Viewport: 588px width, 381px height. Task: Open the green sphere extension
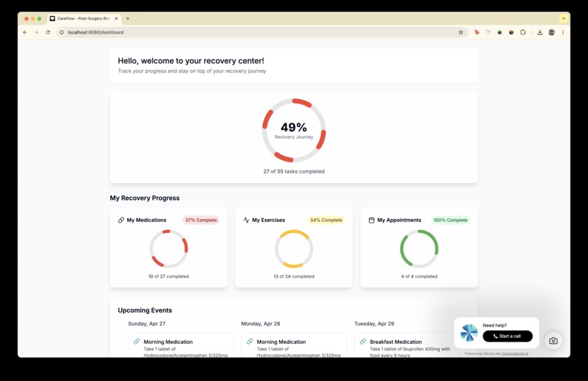(x=500, y=32)
